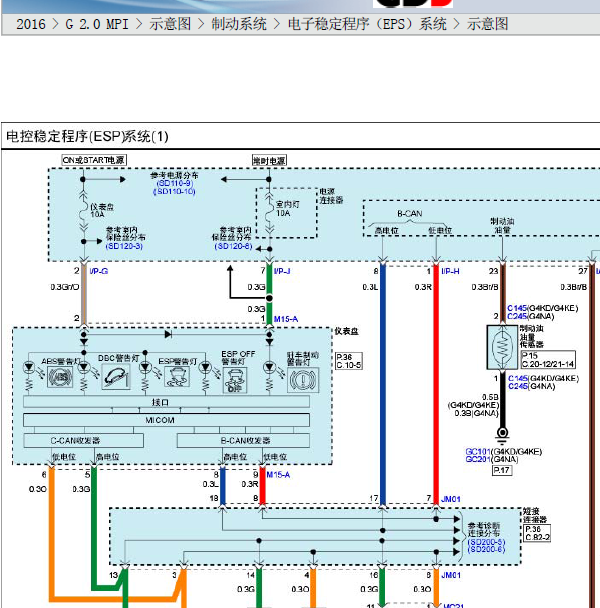The image size is (600, 608).
Task: Click the 0.3Br/B wire label at pin 23
Action: 485,287
